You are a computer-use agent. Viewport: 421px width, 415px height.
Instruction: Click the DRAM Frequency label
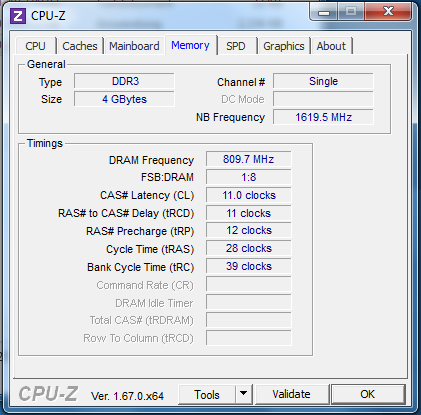tap(151, 160)
